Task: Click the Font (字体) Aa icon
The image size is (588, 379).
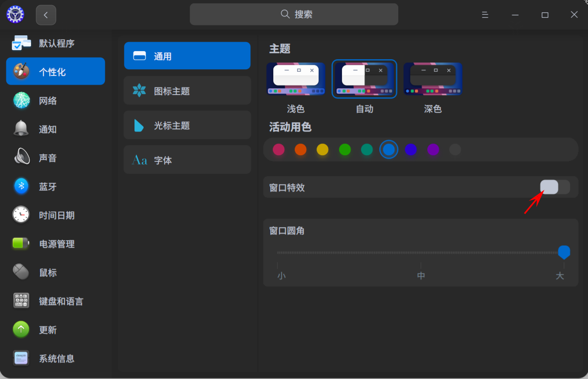Action: [x=139, y=160]
